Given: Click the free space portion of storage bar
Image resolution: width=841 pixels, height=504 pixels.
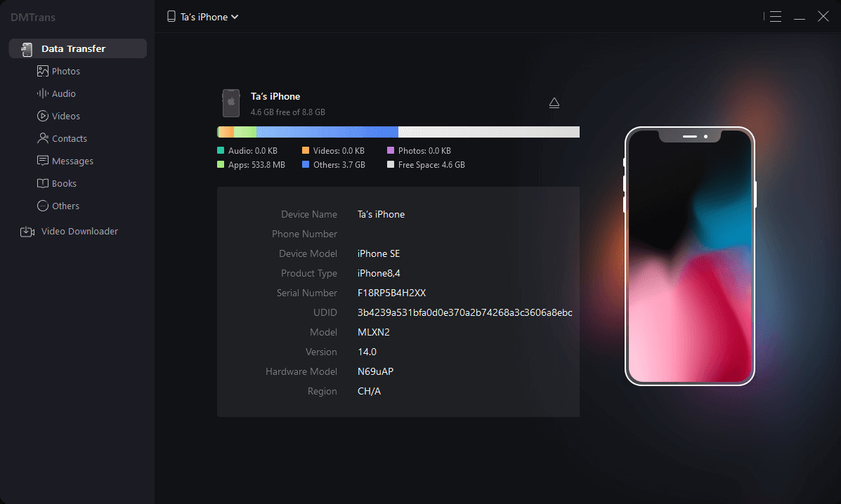Looking at the screenshot, I should 488,132.
